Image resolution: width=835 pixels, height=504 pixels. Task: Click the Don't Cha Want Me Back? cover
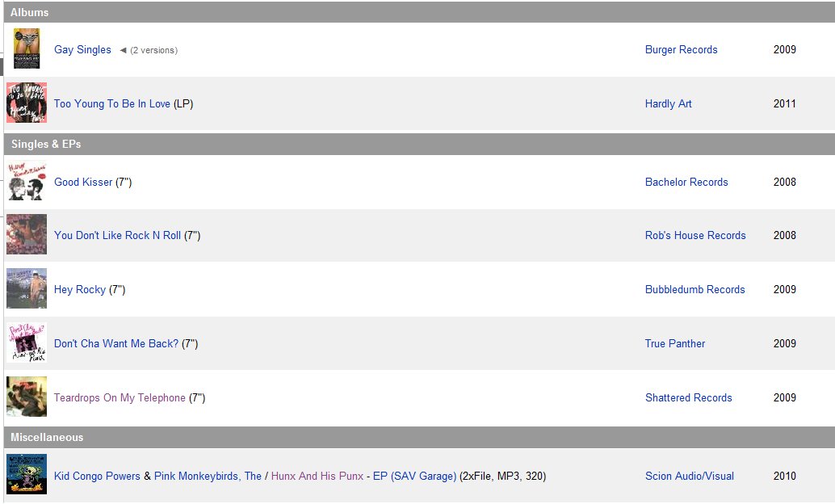click(26, 343)
